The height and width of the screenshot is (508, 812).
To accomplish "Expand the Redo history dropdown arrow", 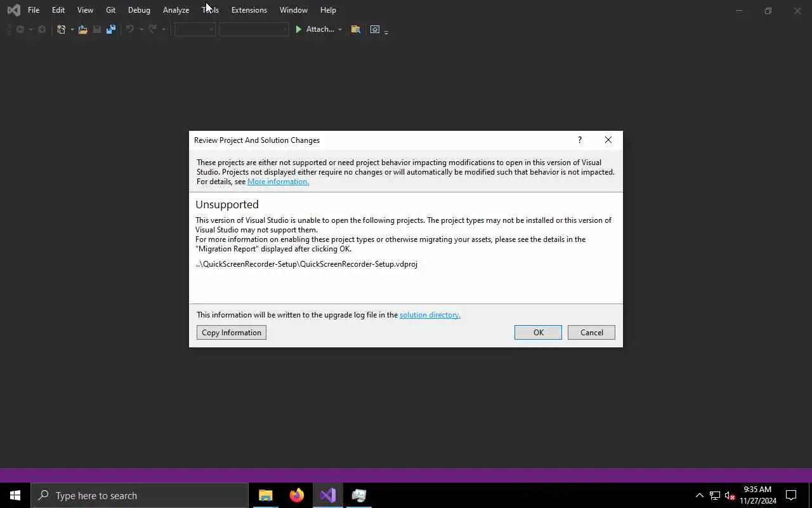I will pos(164,29).
